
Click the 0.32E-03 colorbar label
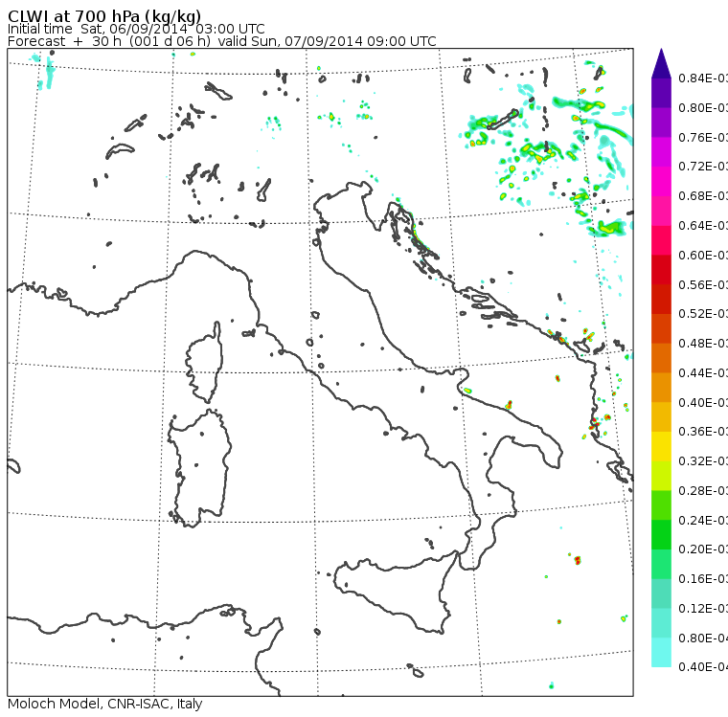tap(703, 461)
